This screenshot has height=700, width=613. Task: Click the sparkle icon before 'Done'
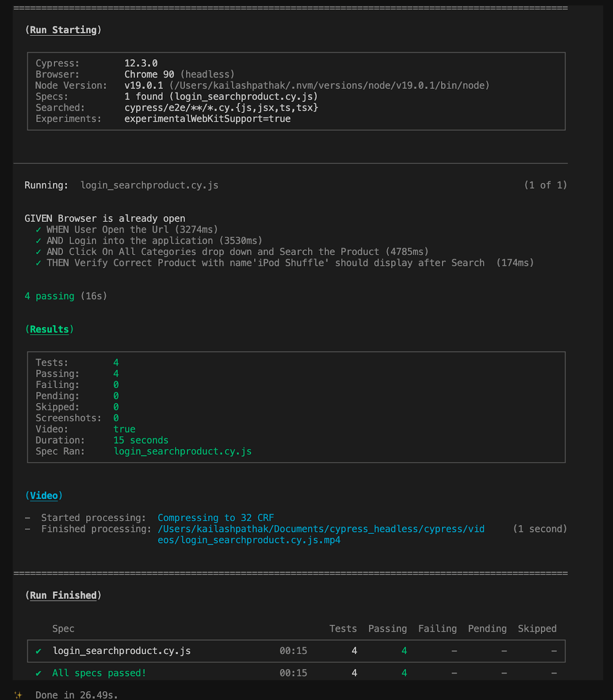click(18, 695)
